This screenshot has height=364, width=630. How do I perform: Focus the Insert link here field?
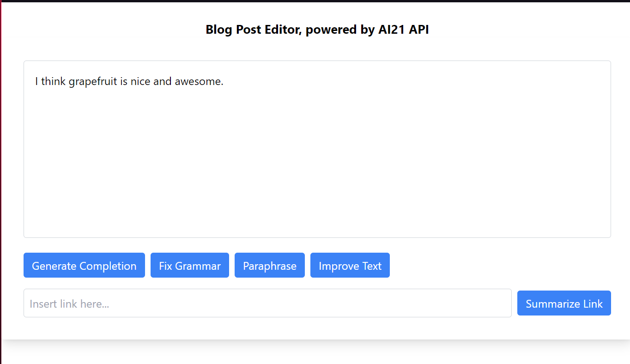[267, 303]
